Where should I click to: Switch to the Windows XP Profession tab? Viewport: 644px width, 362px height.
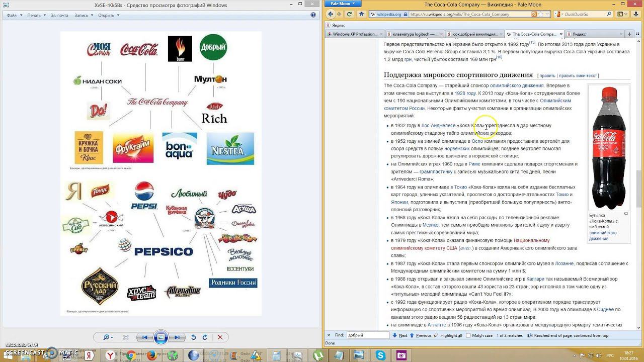pyautogui.click(x=355, y=34)
